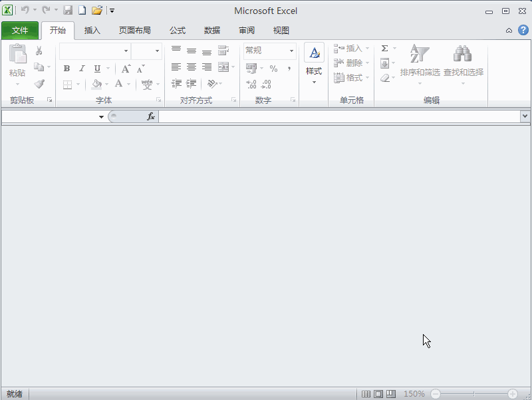Click the text orientation icon
532x400 pixels.
(212, 84)
